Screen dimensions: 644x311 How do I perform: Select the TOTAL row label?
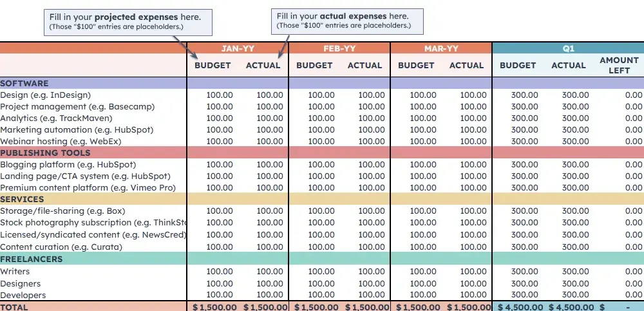(14, 307)
